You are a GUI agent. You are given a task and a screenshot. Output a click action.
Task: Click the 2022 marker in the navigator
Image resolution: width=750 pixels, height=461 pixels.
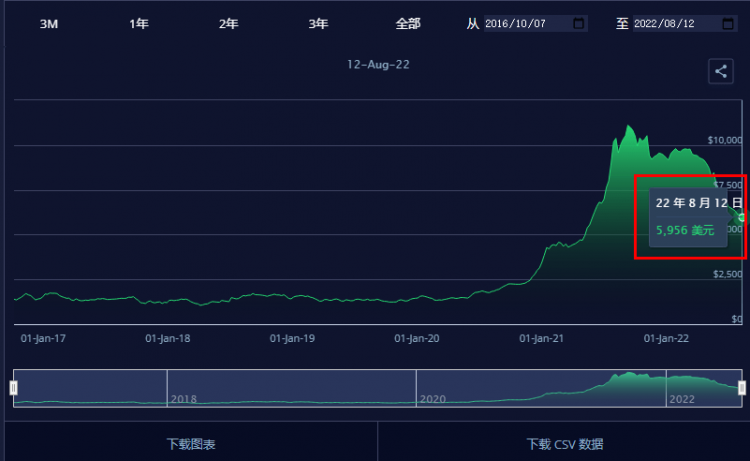(681, 398)
